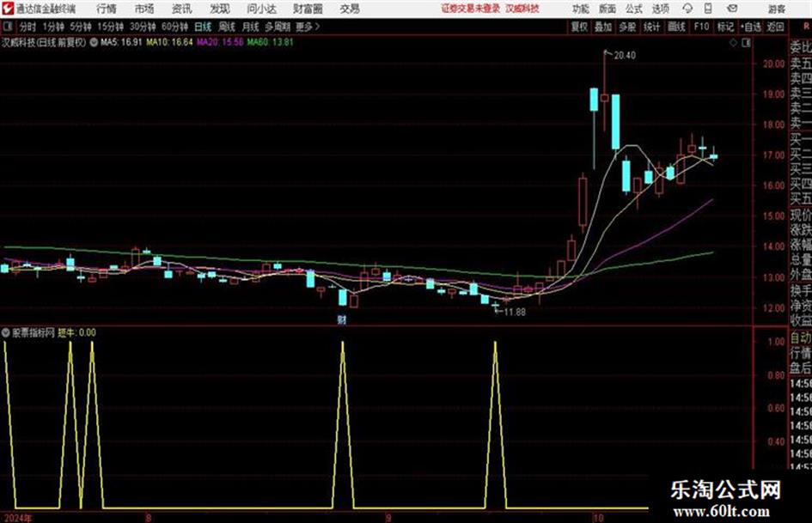The height and width of the screenshot is (523, 812).
Task: Click the MA60: 13.81 value label
Action: (270, 42)
